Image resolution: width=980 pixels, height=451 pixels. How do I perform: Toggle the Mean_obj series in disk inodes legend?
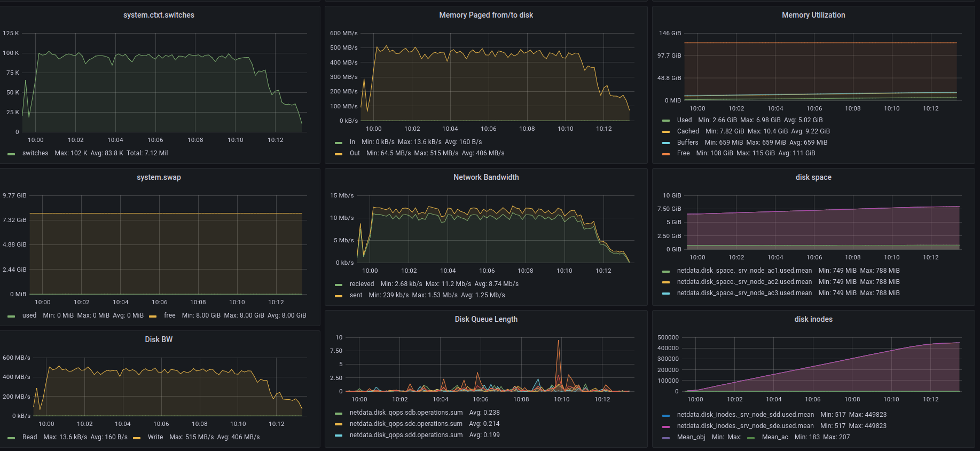691,437
